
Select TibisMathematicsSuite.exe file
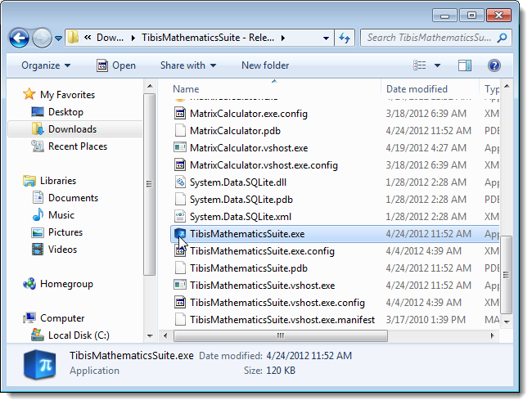click(x=247, y=234)
